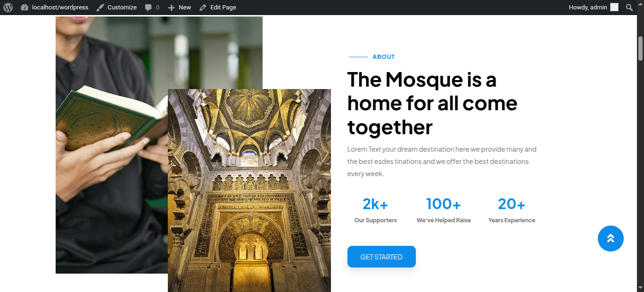
Task: Expand the Howdy, admin account menu
Action: [593, 8]
